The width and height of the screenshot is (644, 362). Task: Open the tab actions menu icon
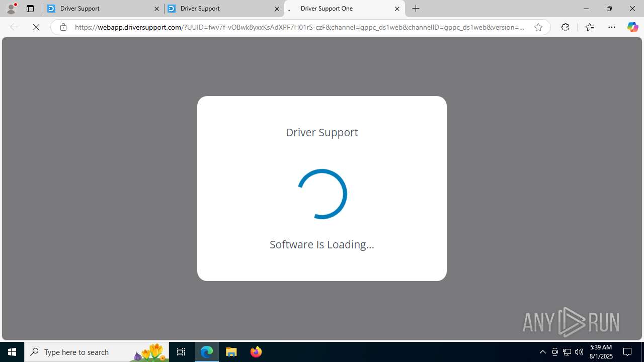point(30,9)
